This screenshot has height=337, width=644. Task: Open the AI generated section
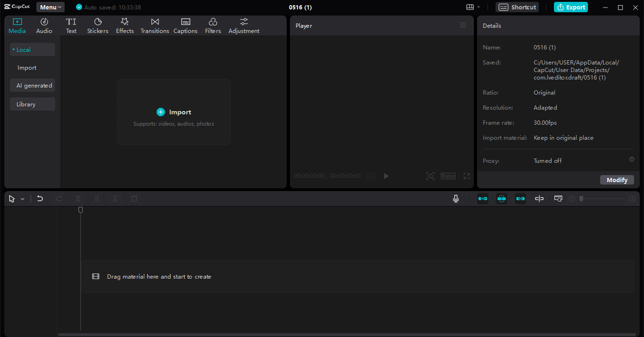tap(32, 86)
